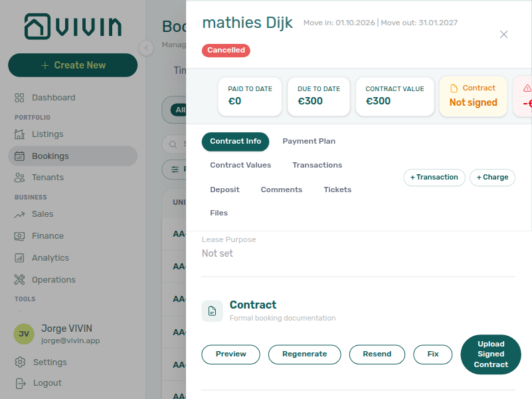Image resolution: width=532 pixels, height=399 pixels.
Task: Click the All filter pill in Bookings page
Action: pos(179,110)
